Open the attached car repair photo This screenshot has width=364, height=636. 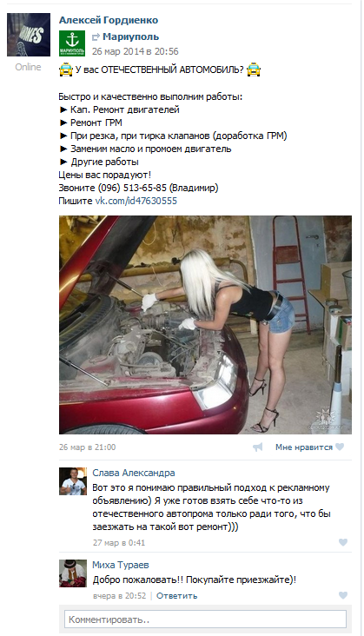[205, 325]
